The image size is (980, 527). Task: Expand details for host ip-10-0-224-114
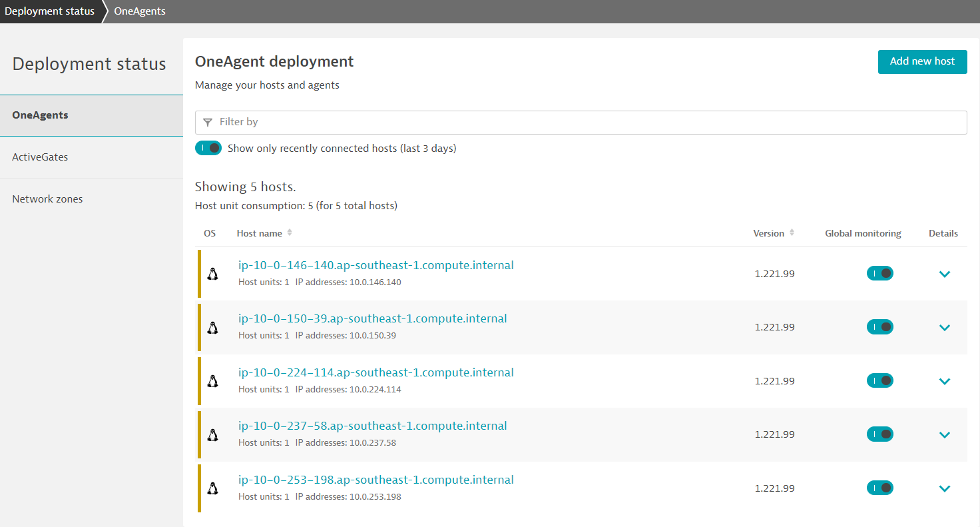(x=944, y=382)
